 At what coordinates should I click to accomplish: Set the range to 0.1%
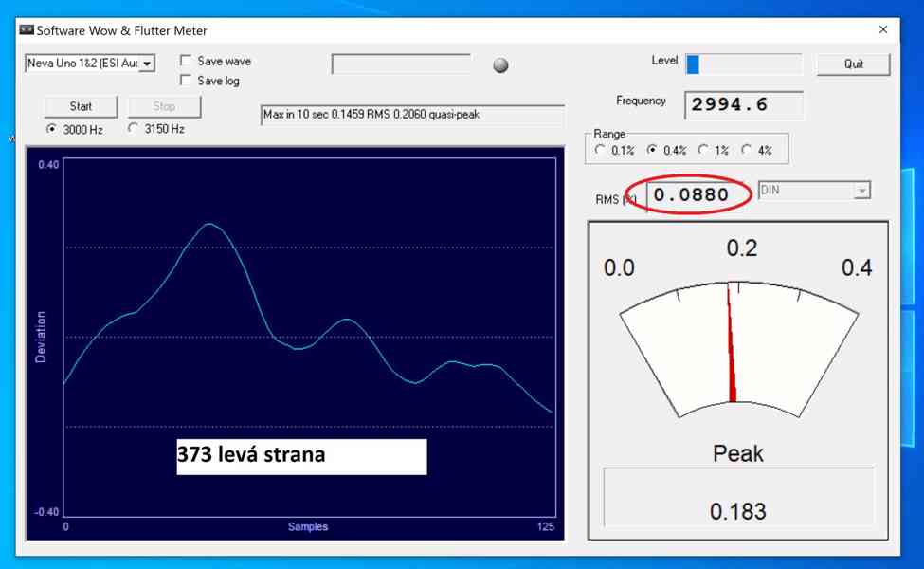click(600, 150)
